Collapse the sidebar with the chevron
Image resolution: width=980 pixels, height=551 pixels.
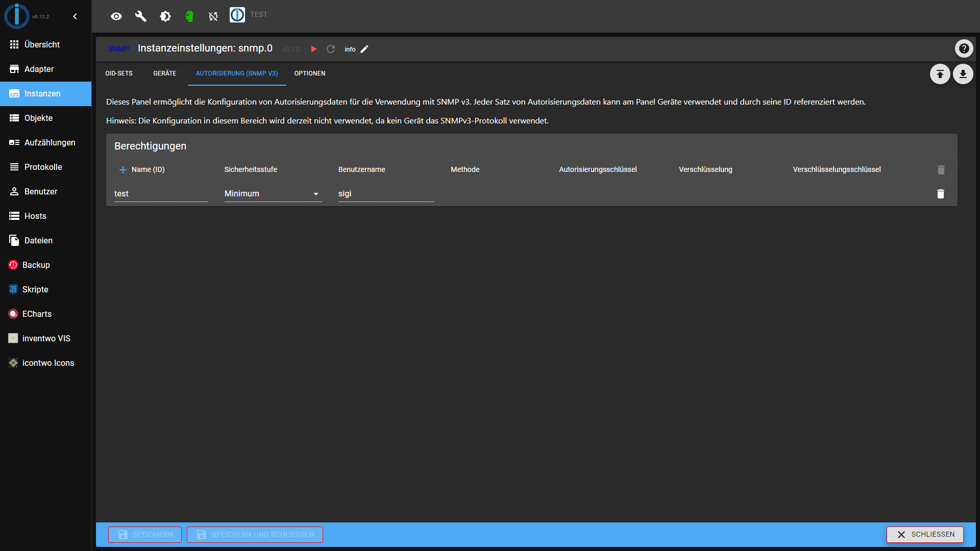[75, 16]
